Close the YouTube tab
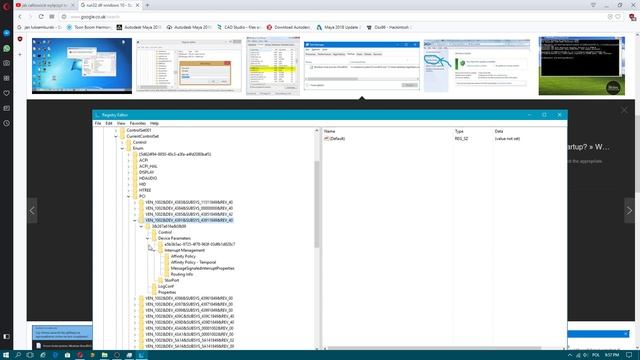 tap(73, 5)
